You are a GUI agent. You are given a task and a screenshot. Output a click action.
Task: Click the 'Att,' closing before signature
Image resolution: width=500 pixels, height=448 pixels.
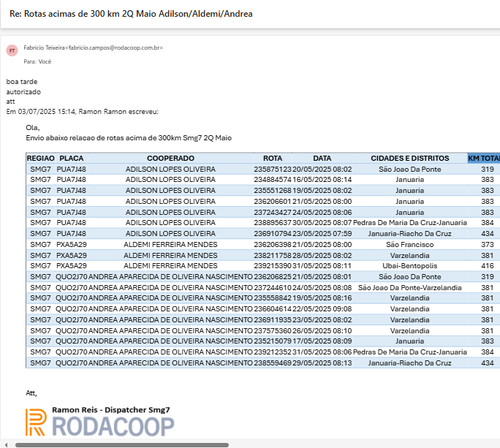pyautogui.click(x=31, y=393)
